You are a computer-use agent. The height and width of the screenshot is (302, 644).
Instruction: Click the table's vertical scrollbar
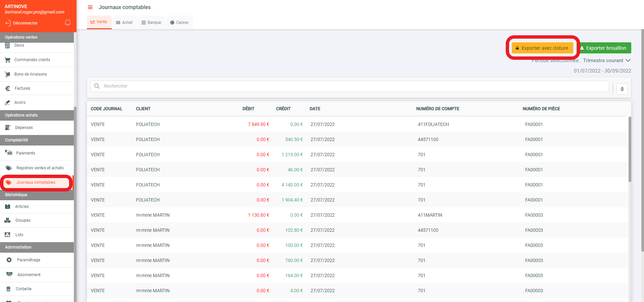[630, 149]
